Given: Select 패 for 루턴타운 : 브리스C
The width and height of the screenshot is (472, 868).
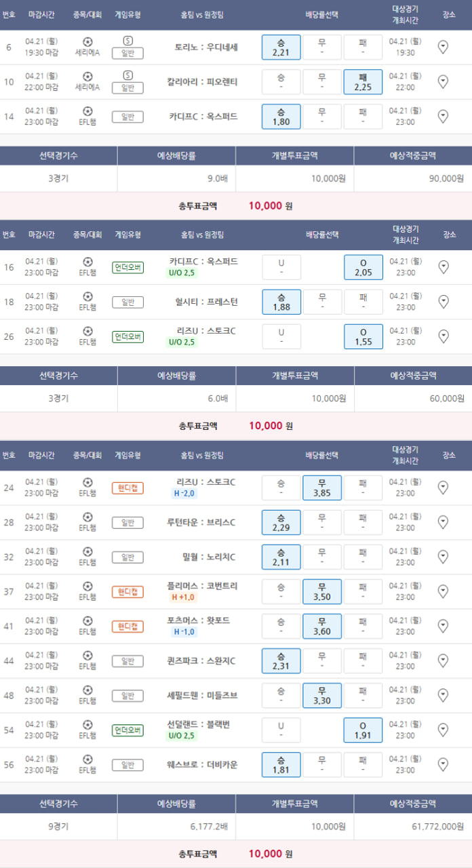Looking at the screenshot, I should [363, 522].
